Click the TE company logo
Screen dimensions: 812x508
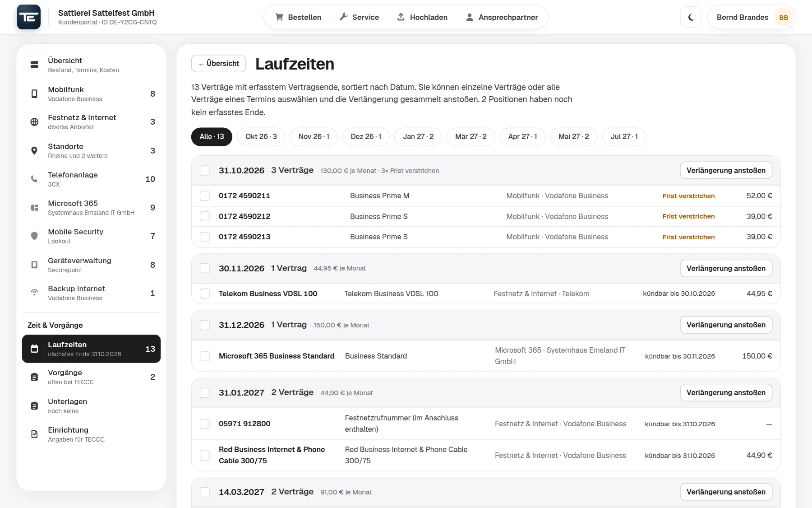[29, 17]
